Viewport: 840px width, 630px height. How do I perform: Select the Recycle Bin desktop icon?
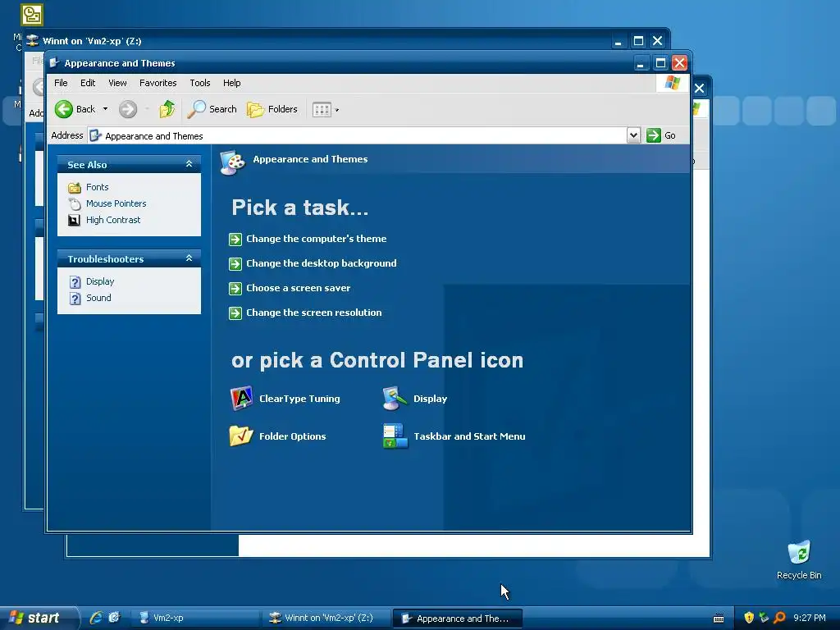pyautogui.click(x=799, y=559)
